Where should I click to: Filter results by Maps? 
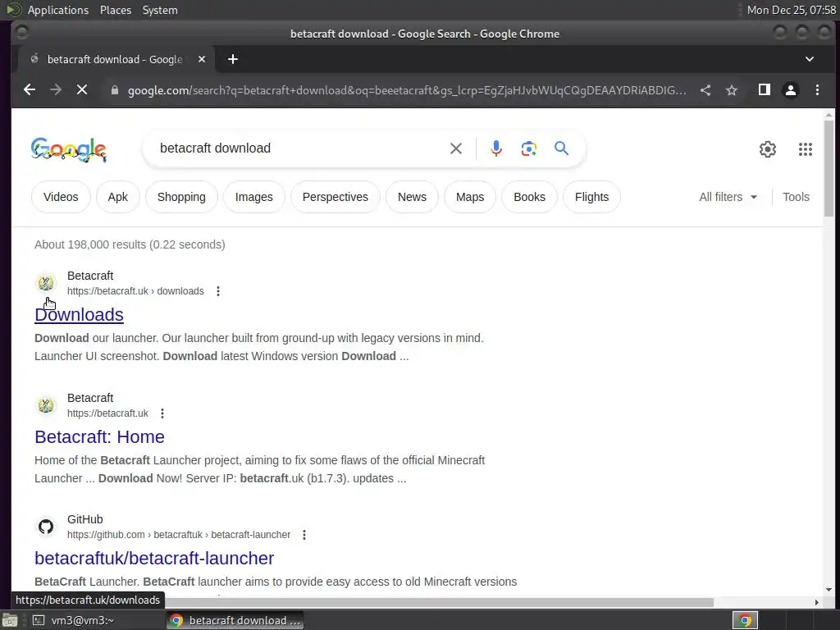(470, 197)
